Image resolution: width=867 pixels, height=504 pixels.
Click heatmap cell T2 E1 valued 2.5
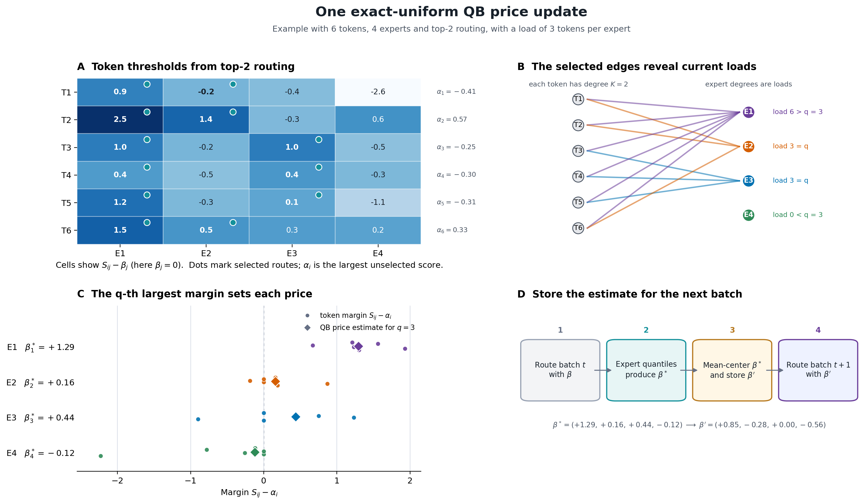[120, 120]
